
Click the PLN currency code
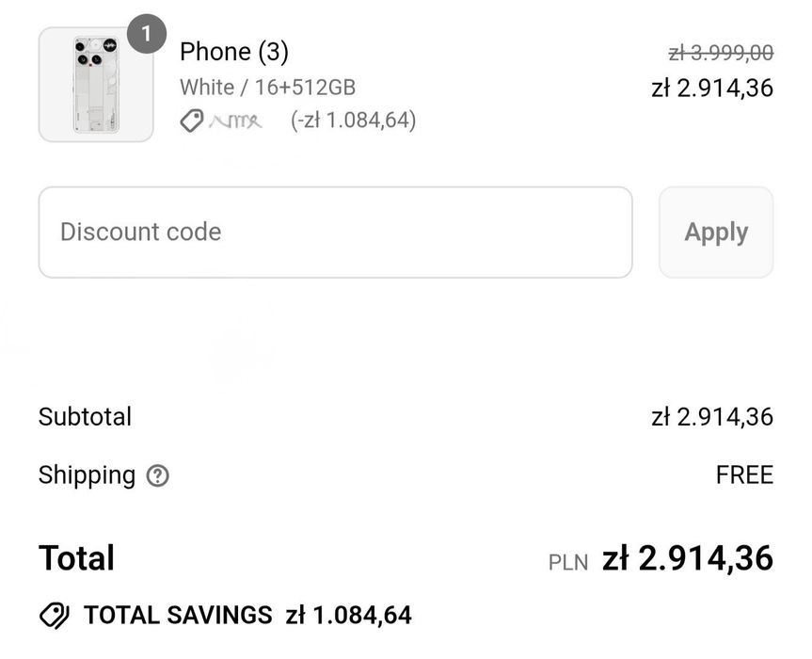tap(568, 563)
